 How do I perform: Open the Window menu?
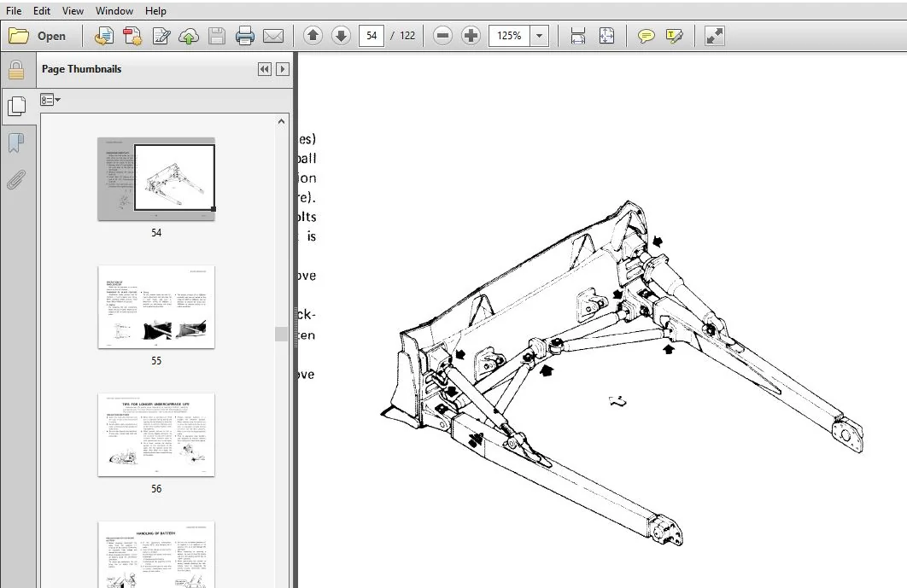pyautogui.click(x=114, y=11)
